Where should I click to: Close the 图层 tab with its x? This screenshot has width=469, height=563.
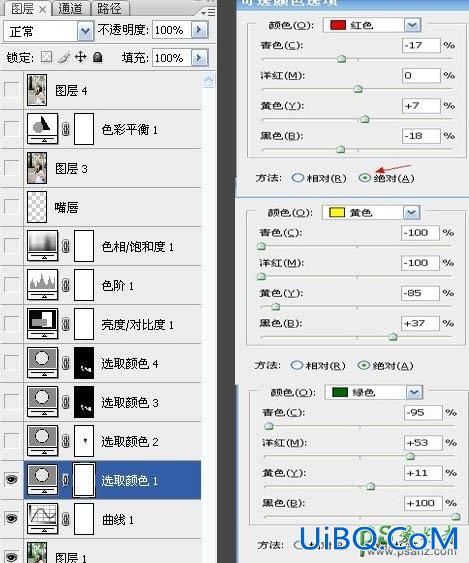point(42,9)
